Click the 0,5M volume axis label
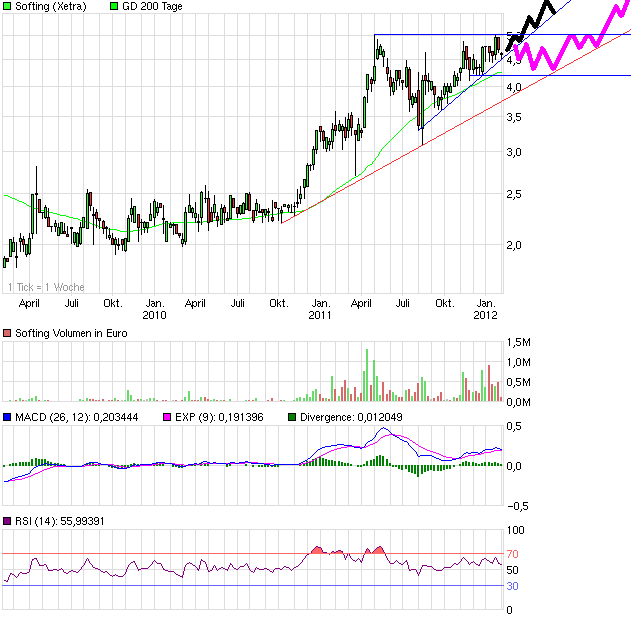 pos(519,382)
